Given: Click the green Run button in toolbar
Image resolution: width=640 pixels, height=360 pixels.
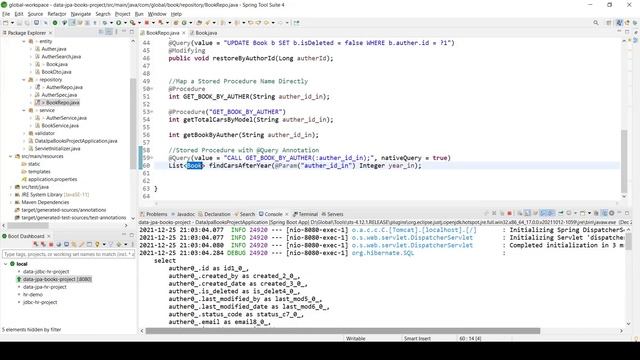Looking at the screenshot, I should [x=118, y=23].
